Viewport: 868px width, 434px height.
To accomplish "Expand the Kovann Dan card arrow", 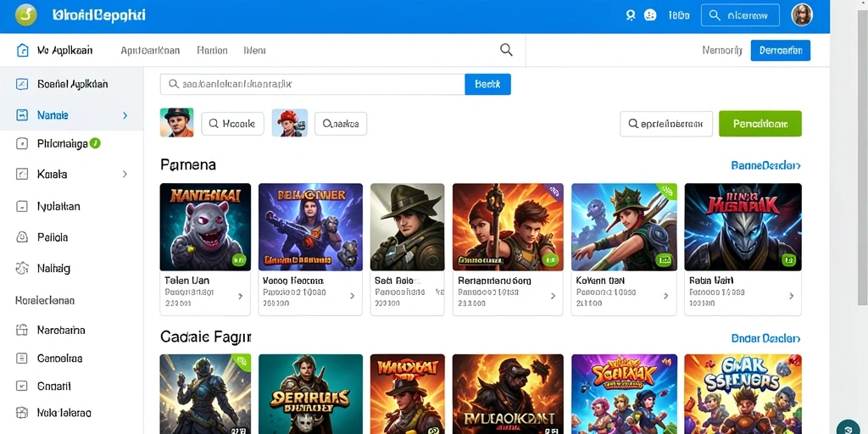I will pos(666,296).
